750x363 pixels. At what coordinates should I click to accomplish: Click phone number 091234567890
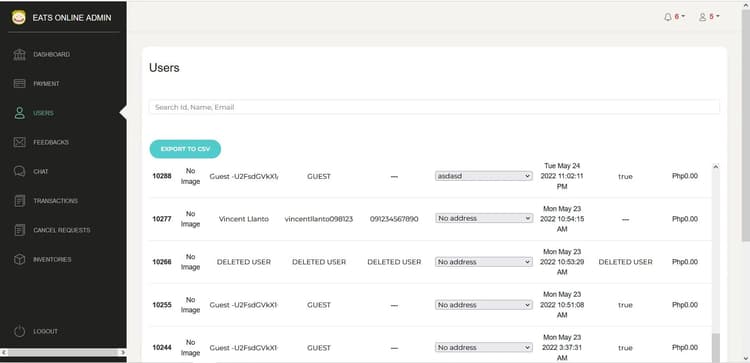pyautogui.click(x=394, y=219)
